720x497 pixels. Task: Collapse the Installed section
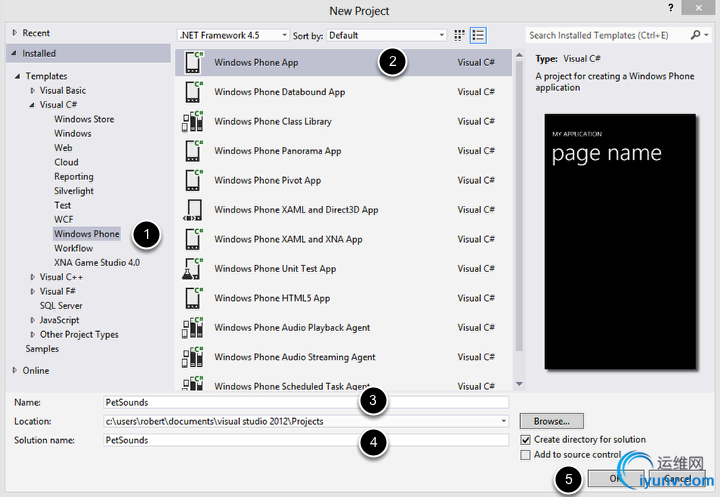tap(14, 53)
